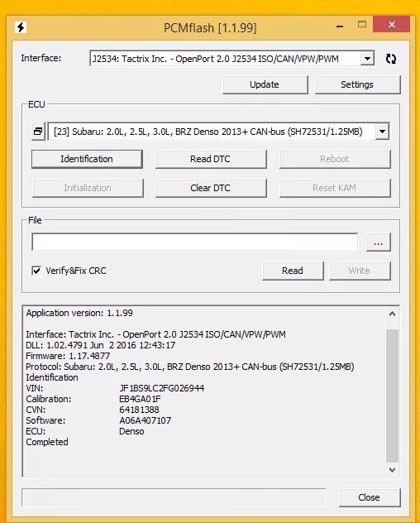Open the Settings button
420x523 pixels.
[357, 84]
